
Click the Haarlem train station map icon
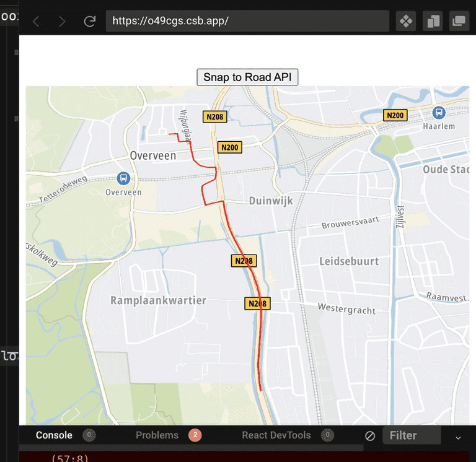(439, 112)
